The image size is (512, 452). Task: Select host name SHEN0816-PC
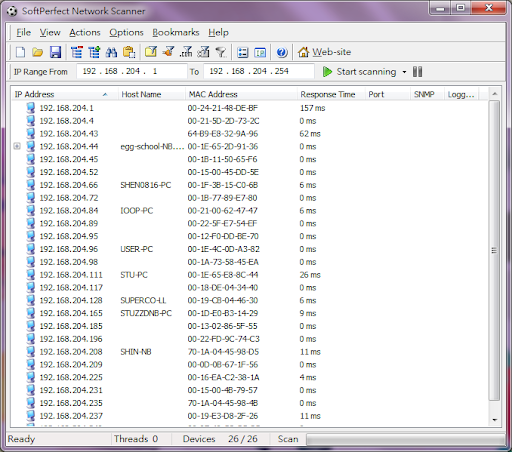[146, 185]
